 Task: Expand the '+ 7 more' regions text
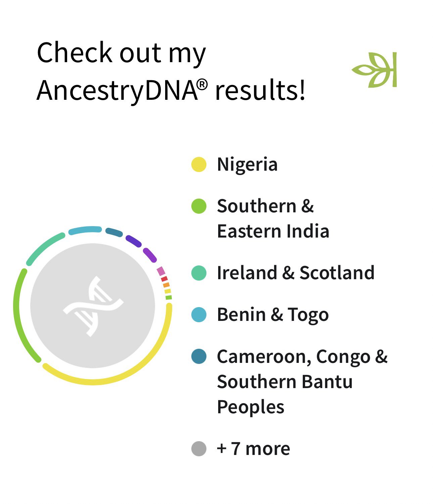click(253, 449)
